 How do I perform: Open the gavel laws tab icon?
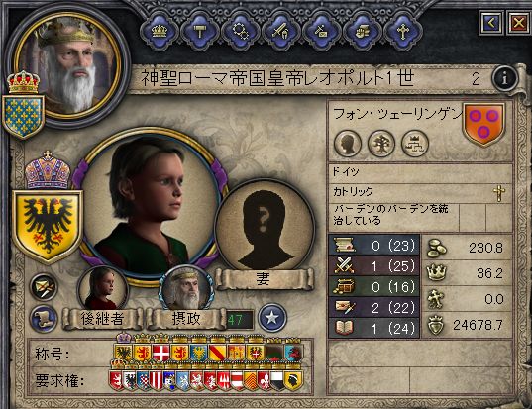click(200, 31)
